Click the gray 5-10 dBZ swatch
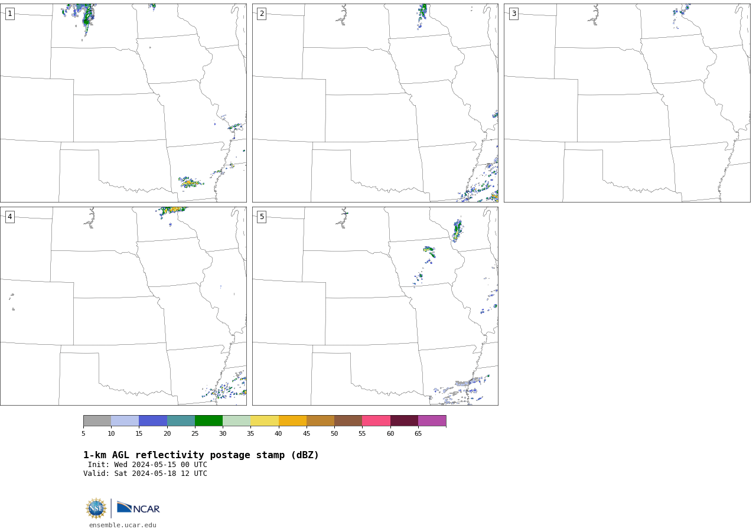The width and height of the screenshot is (756, 532). 97,421
